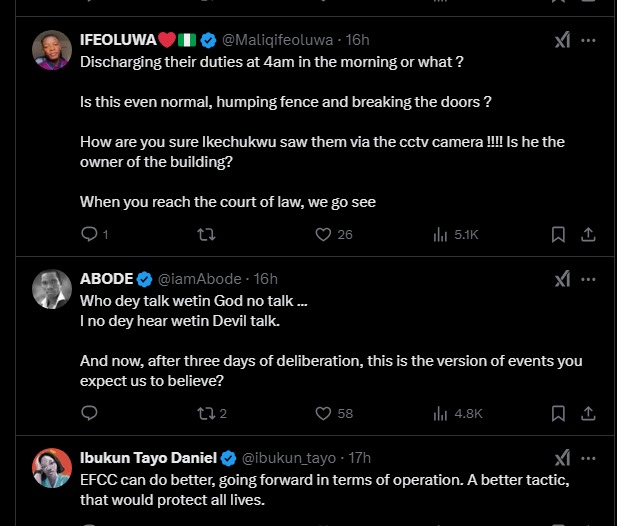617x526 pixels.
Task: Like ABODE's tweet with 58 likes
Action: [x=323, y=413]
